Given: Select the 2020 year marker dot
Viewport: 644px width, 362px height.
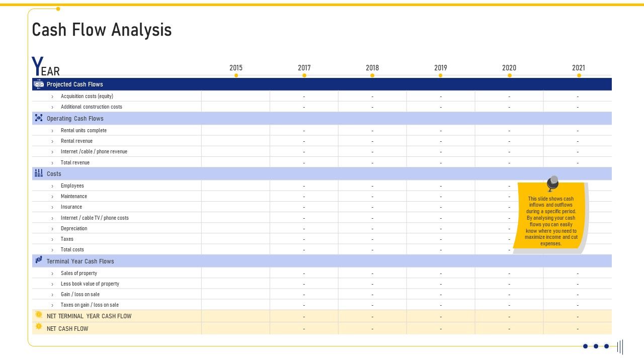Looking at the screenshot, I should [x=510, y=75].
